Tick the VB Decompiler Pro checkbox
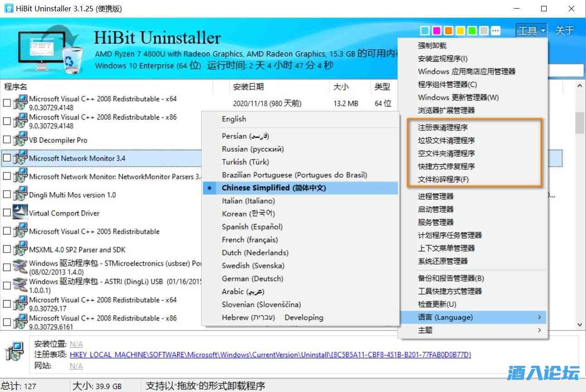The width and height of the screenshot is (586, 392). click(x=7, y=140)
